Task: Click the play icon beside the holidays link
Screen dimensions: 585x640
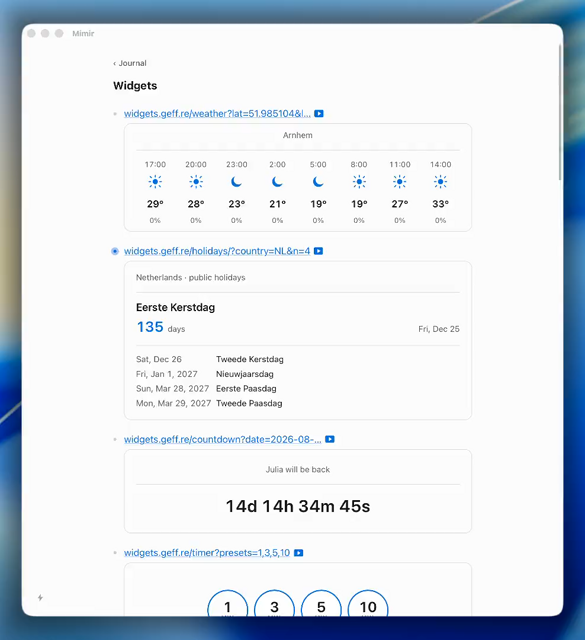Action: coord(318,251)
